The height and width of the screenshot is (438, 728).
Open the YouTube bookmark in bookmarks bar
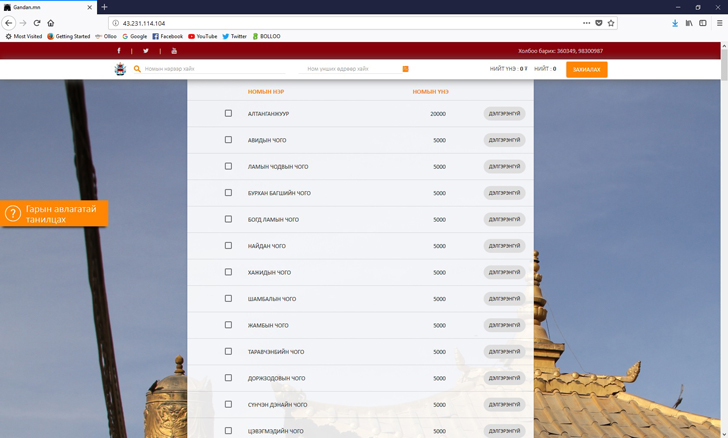[202, 36]
